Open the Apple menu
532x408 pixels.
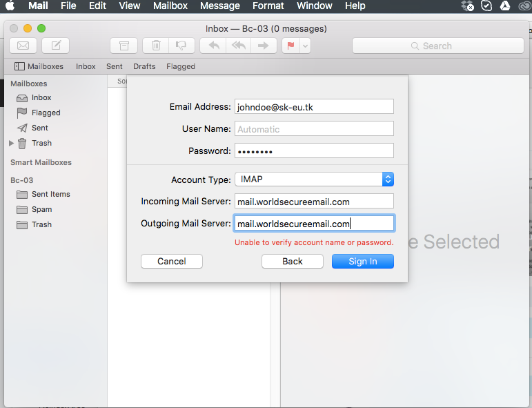(10, 6)
